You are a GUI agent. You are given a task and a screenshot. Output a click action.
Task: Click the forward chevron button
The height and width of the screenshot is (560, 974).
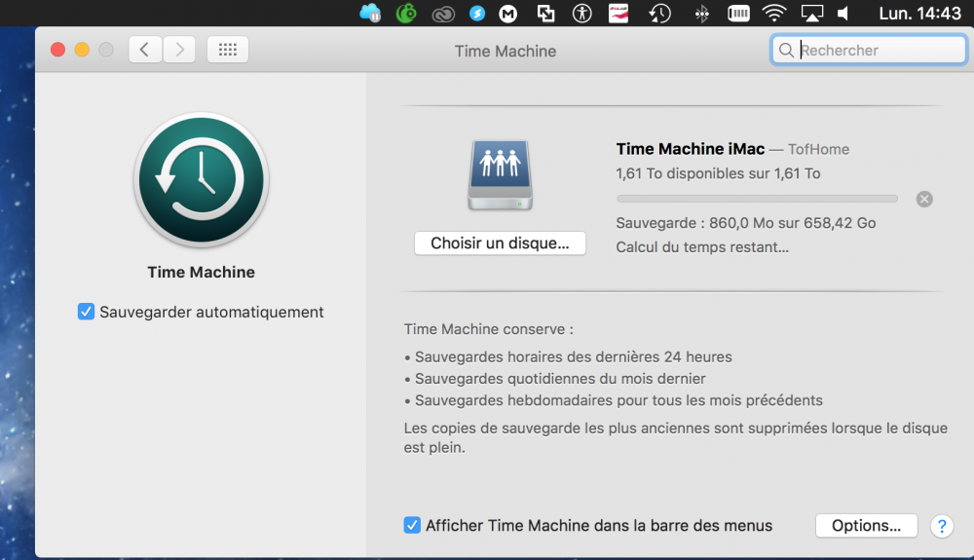[179, 50]
